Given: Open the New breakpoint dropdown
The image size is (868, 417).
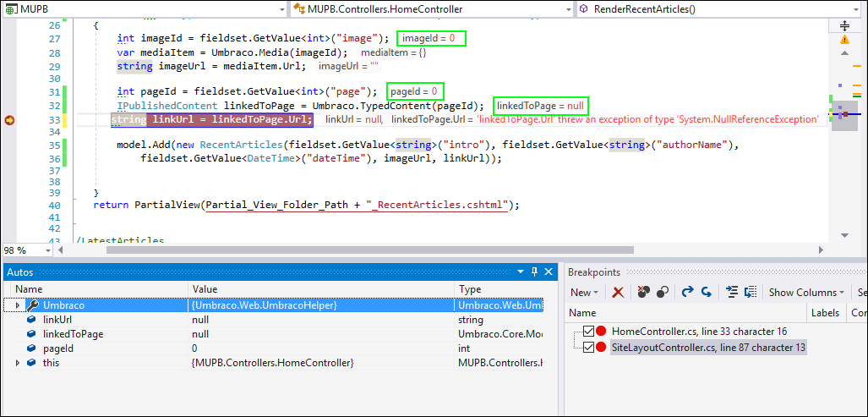Looking at the screenshot, I should click(x=584, y=293).
